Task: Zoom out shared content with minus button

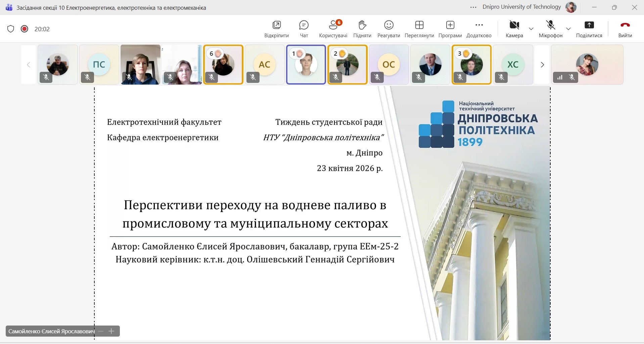Action: [101, 331]
